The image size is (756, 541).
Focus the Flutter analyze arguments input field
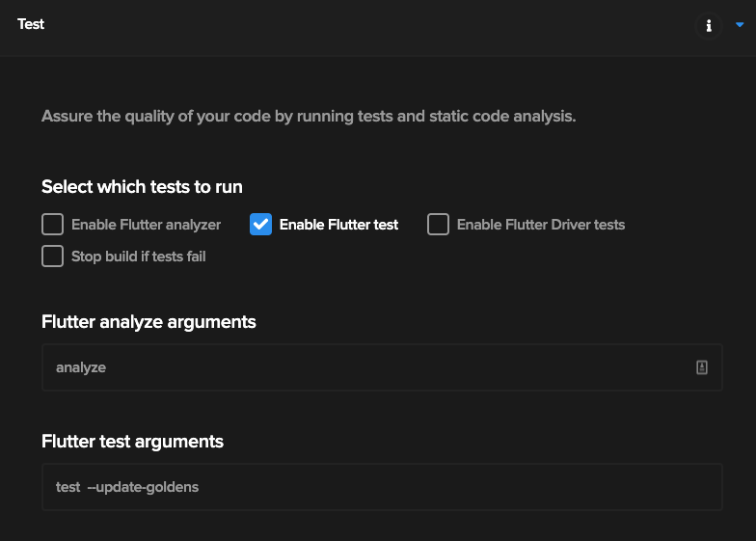click(366, 367)
